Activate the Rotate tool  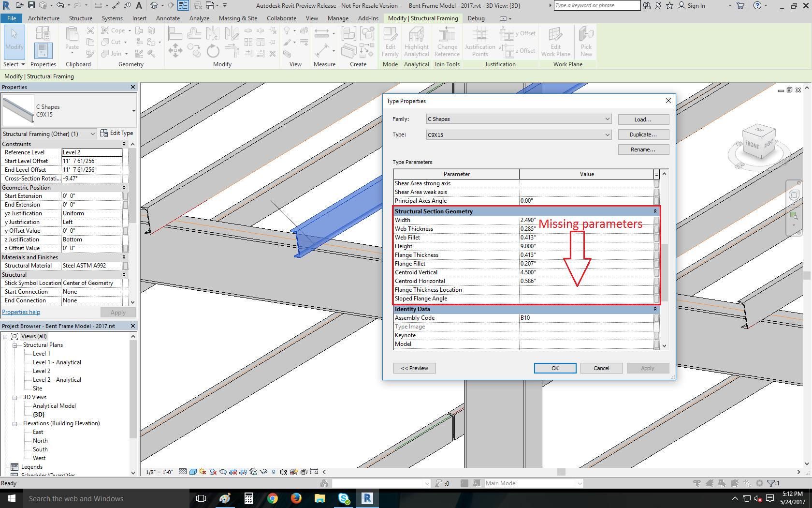pos(213,50)
